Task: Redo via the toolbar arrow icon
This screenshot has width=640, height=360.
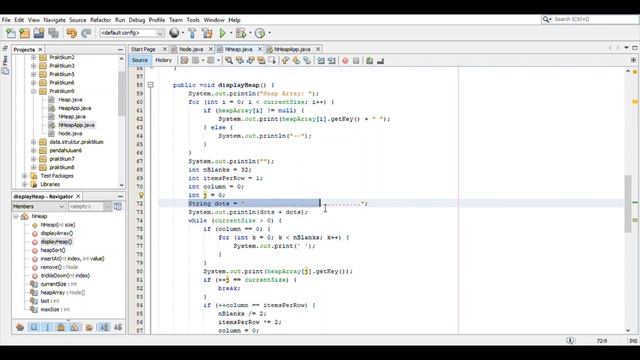Action: (86, 33)
